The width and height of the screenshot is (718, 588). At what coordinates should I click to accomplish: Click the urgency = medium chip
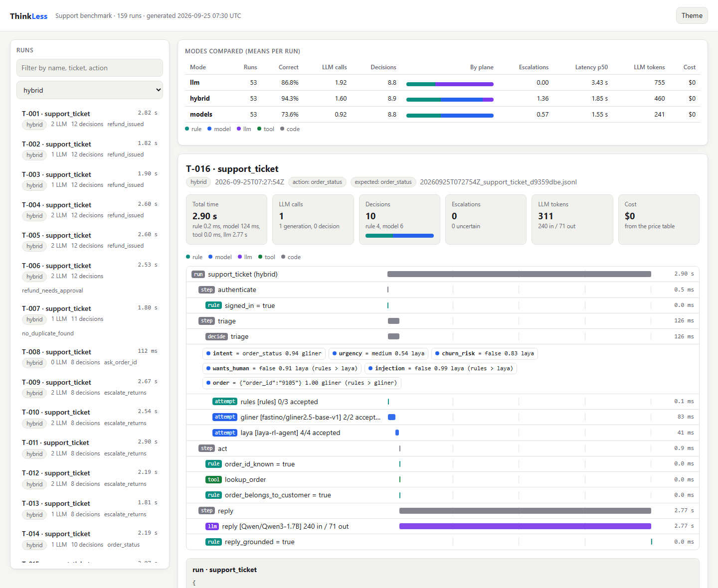(x=378, y=353)
